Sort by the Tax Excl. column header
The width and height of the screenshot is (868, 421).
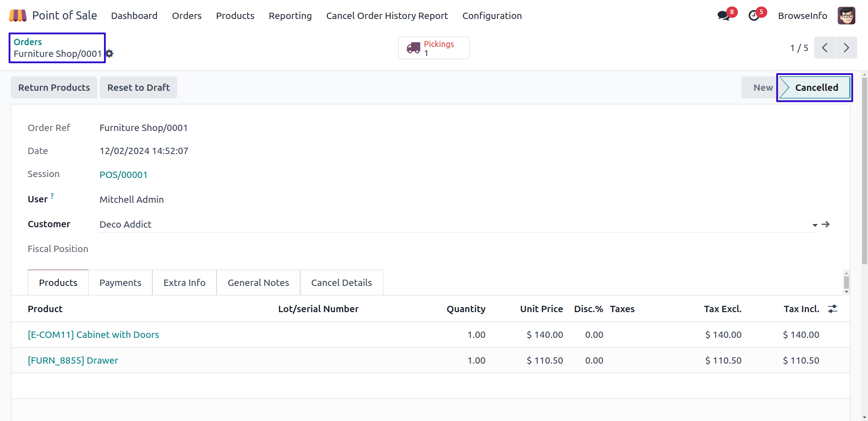pos(722,309)
